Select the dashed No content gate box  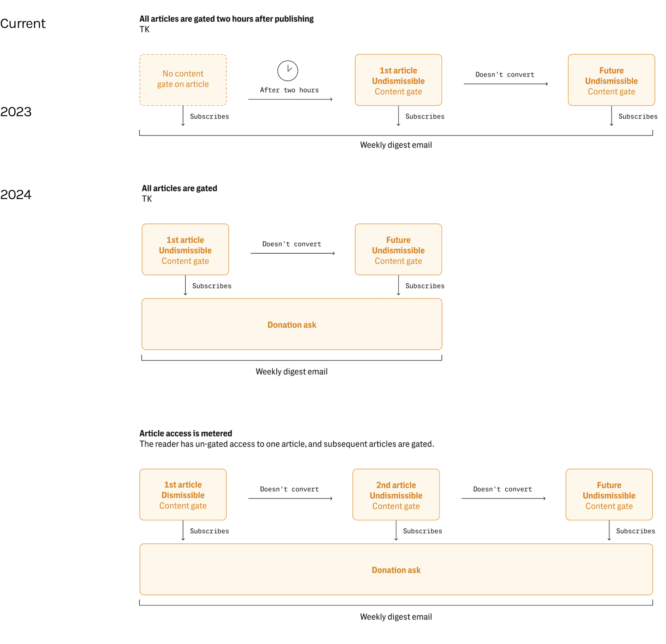coord(183,80)
